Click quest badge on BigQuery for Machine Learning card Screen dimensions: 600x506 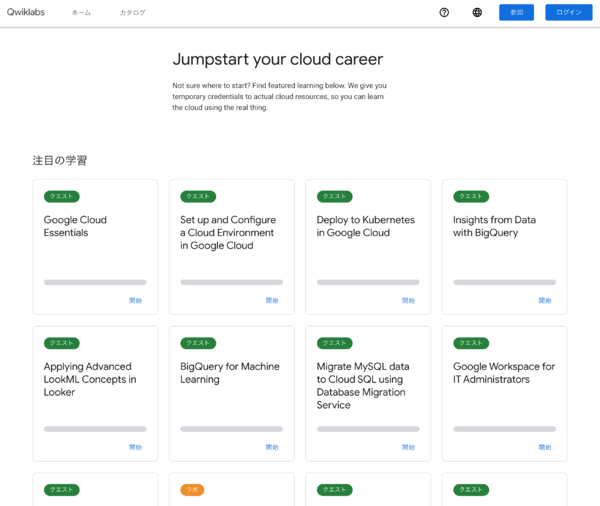tap(198, 343)
